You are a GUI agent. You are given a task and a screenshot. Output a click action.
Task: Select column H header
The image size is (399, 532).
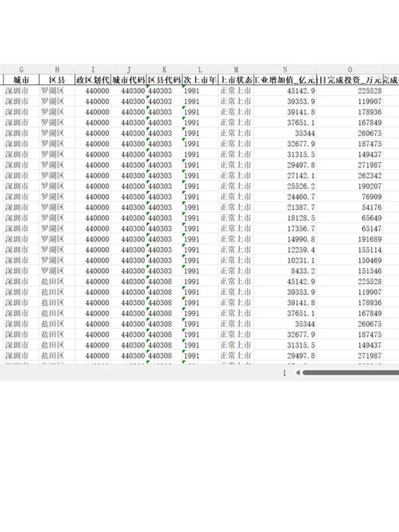pyautogui.click(x=57, y=70)
